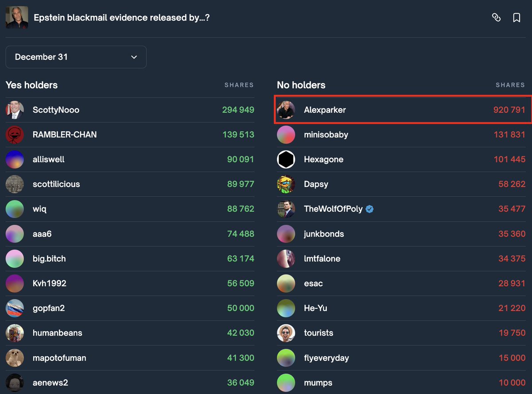Click humanbeans's avatar
532x394 pixels.
coord(15,333)
